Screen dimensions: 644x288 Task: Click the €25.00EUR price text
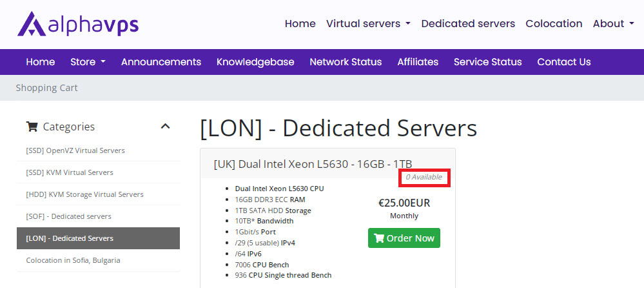[404, 203]
